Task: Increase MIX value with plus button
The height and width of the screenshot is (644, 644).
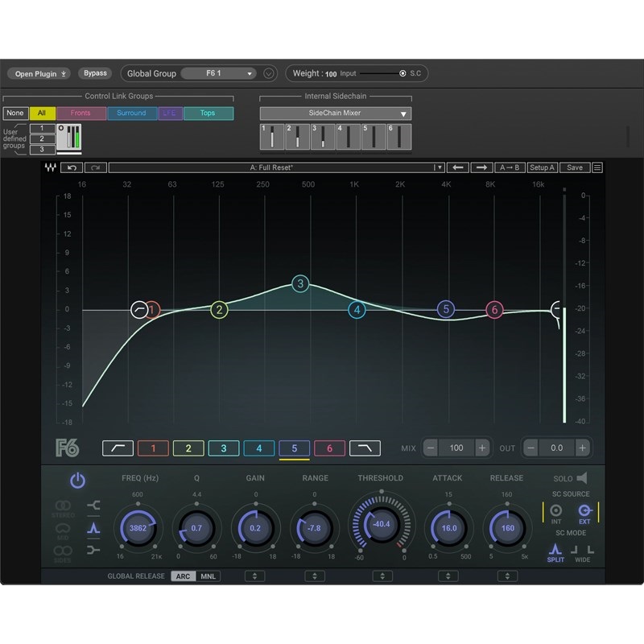Action: click(x=482, y=448)
